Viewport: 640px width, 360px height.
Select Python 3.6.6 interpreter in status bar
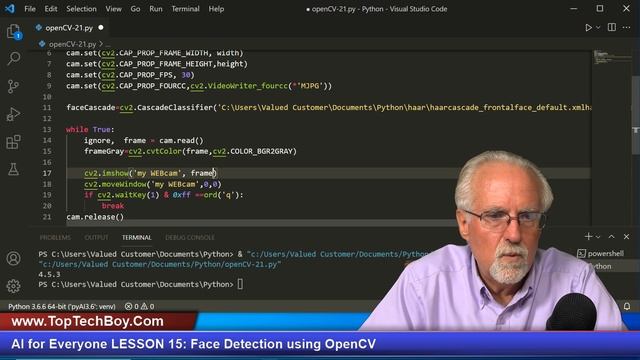(x=62, y=306)
